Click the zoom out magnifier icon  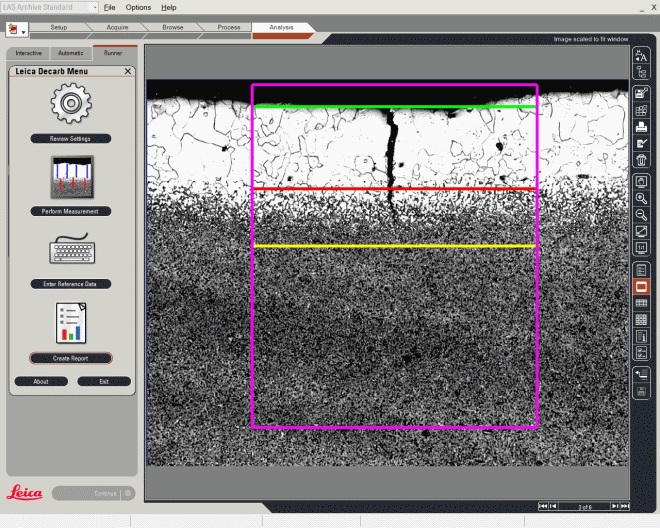click(x=641, y=215)
